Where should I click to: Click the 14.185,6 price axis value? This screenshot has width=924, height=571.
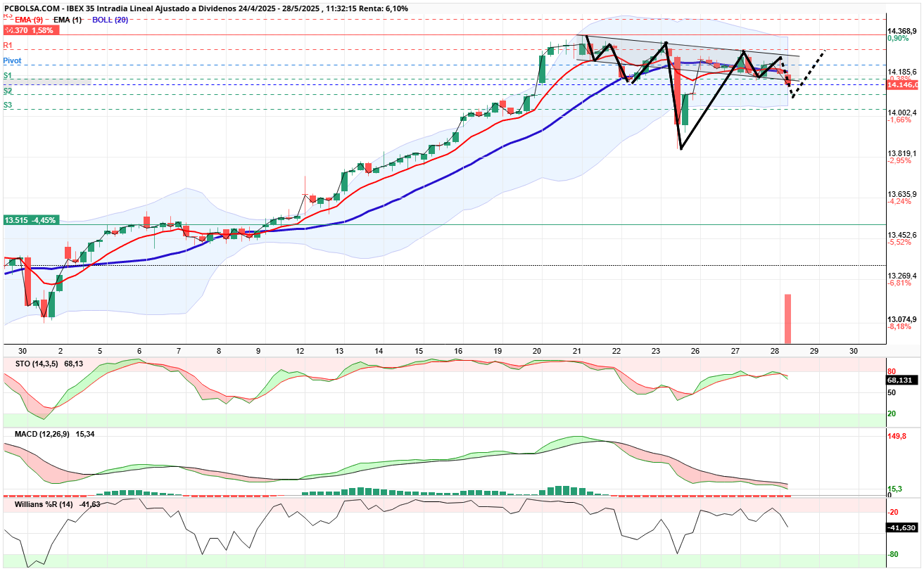901,72
